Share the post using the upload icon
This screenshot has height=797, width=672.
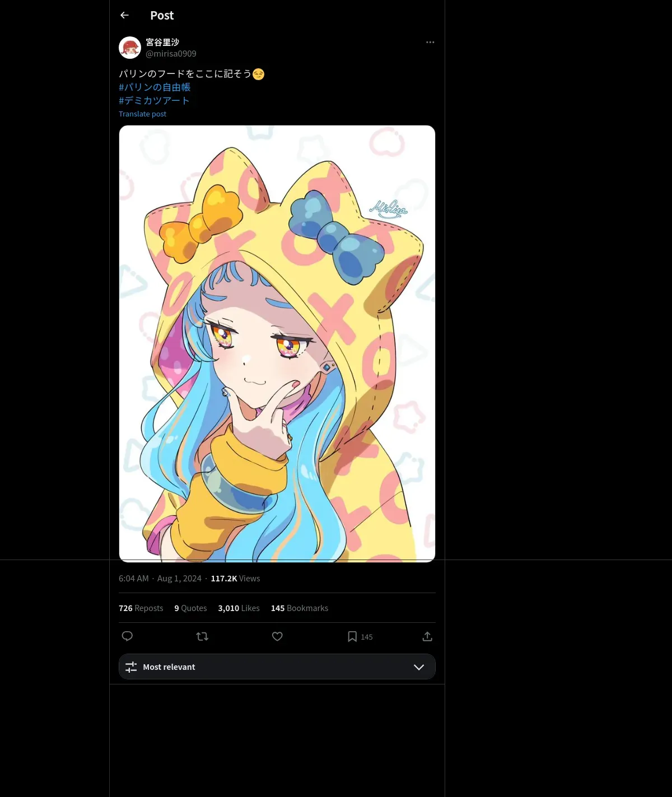click(x=427, y=636)
